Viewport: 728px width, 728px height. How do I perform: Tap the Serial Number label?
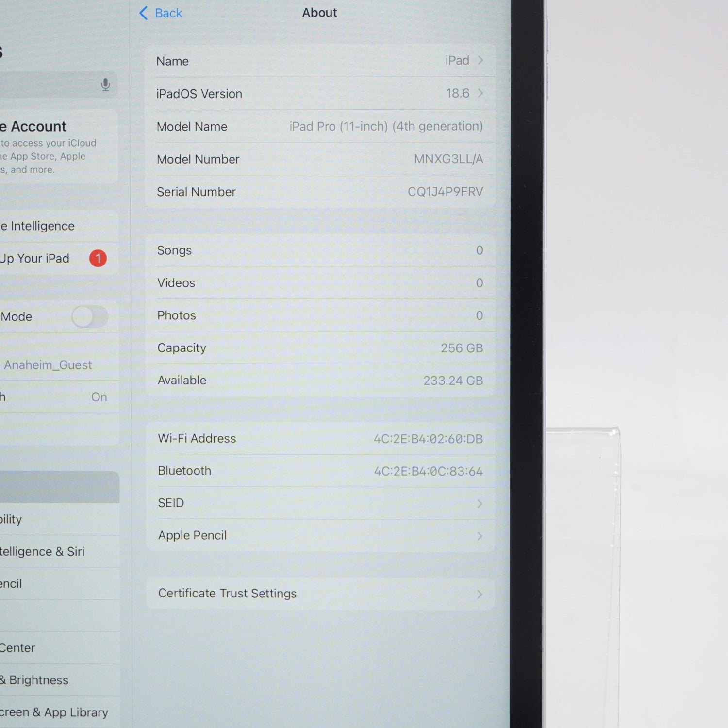196,192
